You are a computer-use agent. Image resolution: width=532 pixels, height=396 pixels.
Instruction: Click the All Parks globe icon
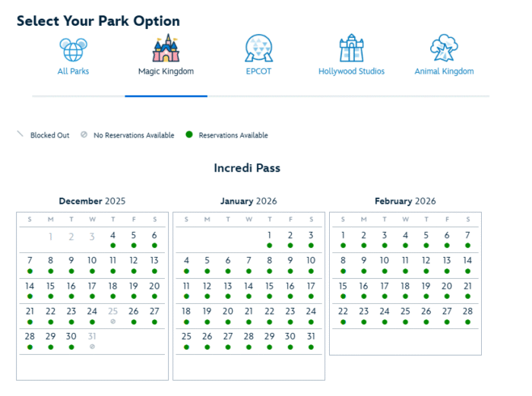pyautogui.click(x=74, y=49)
